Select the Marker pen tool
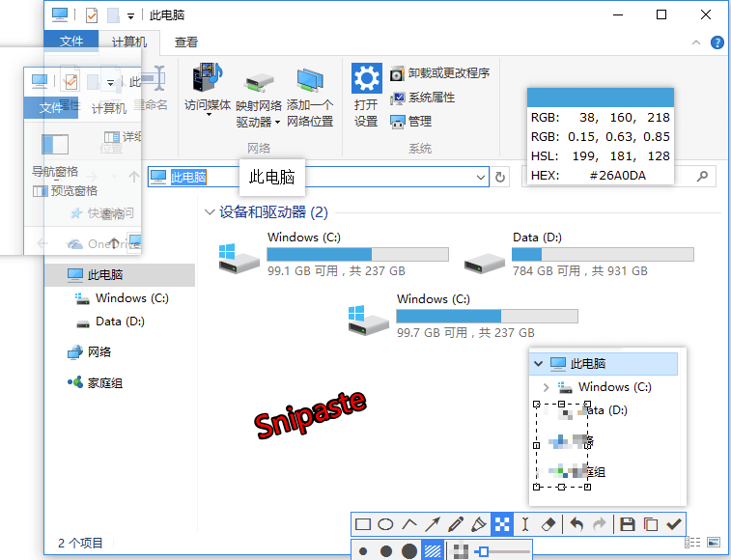731x560 pixels. (478, 524)
